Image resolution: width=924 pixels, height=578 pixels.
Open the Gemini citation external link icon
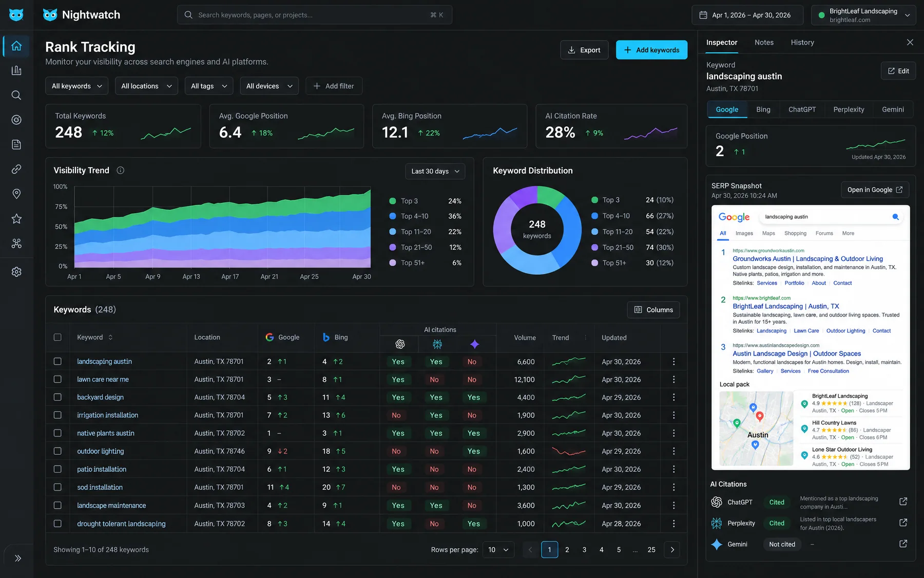pos(903,544)
